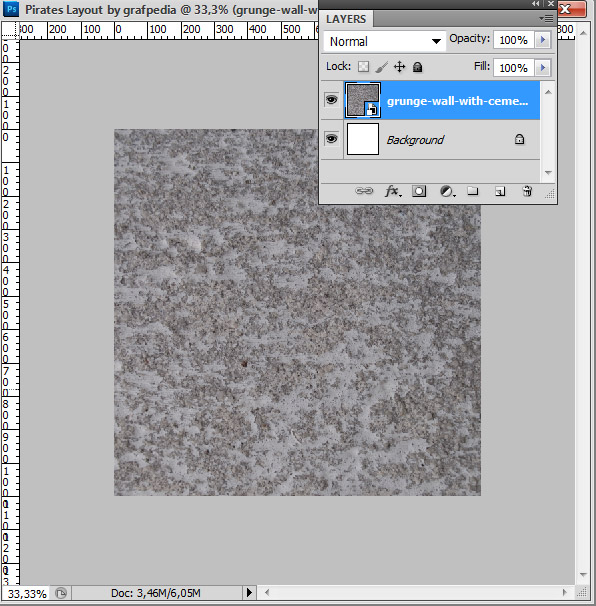
Task: Click horizontal scrollbar right arrow
Action: pyautogui.click(x=565, y=592)
